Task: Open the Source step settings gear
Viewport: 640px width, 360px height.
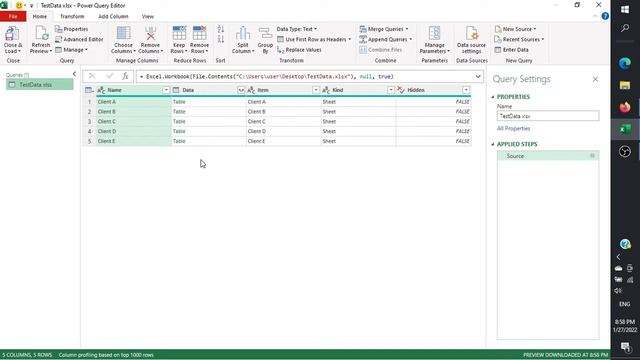Action: 592,156
